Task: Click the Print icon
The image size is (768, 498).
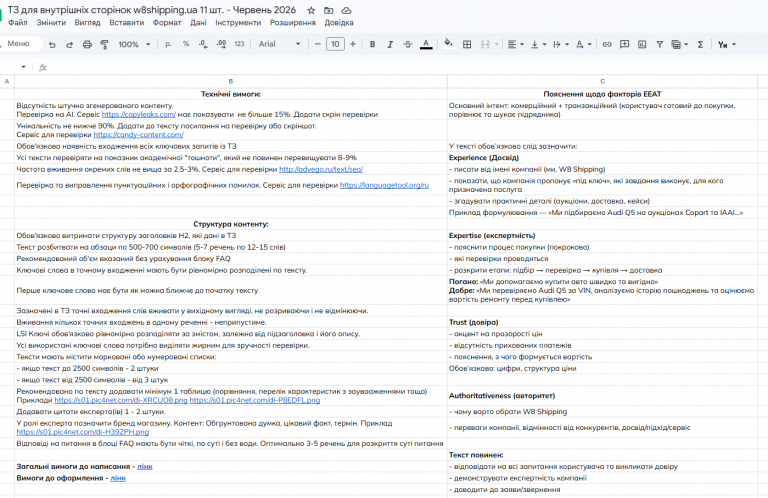Action: [x=87, y=45]
